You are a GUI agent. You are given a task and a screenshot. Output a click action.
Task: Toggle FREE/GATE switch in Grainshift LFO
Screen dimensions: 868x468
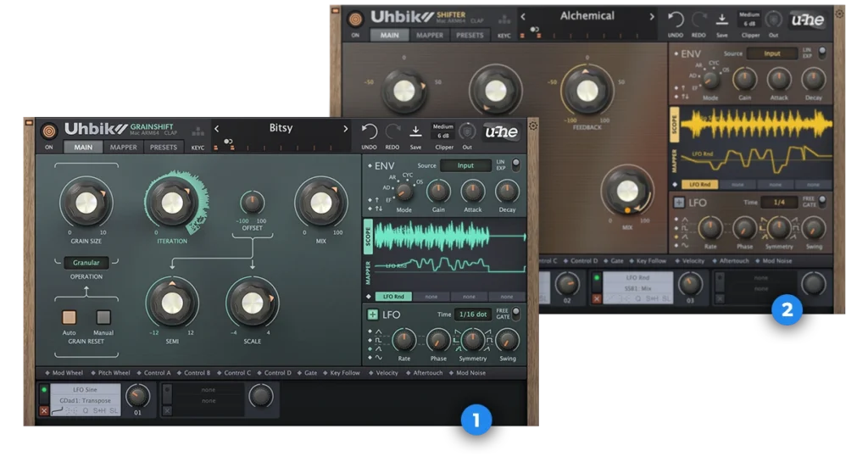point(515,314)
